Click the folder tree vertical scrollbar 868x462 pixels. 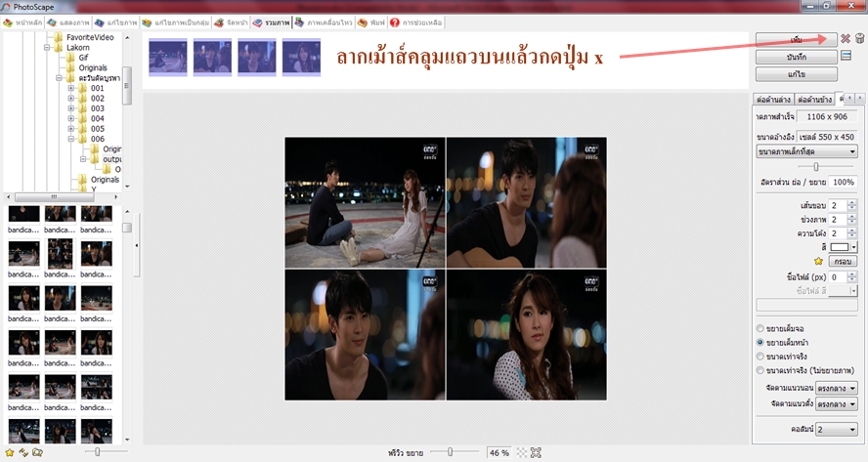pos(127,86)
